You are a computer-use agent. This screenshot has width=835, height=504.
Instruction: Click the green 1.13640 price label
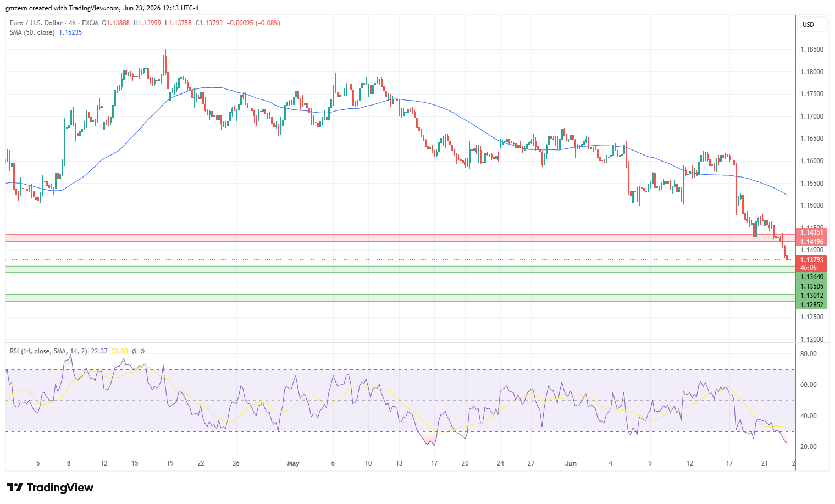pyautogui.click(x=812, y=277)
